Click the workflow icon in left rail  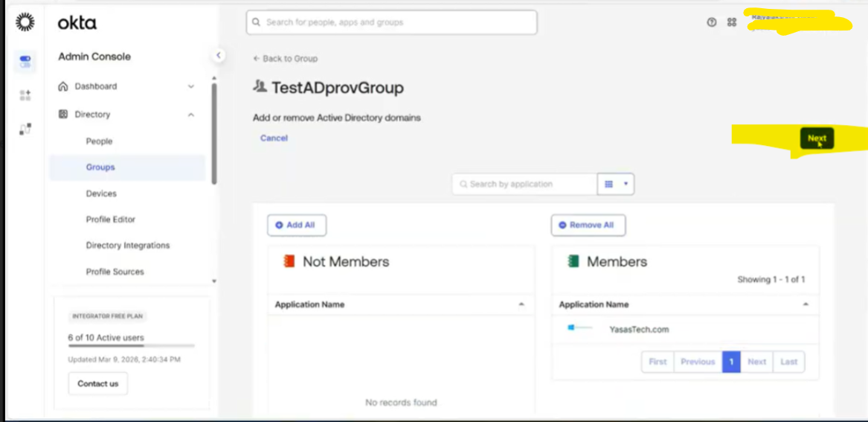[x=25, y=129]
